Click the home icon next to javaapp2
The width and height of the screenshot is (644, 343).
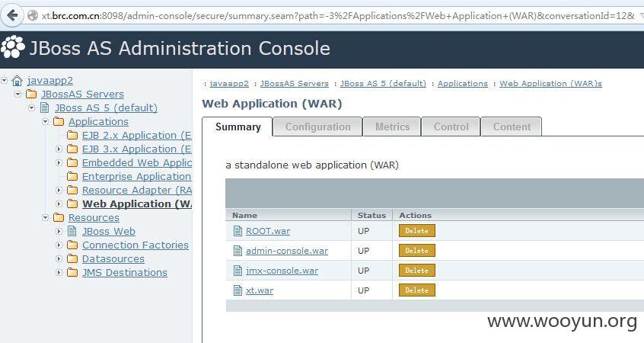click(x=18, y=81)
